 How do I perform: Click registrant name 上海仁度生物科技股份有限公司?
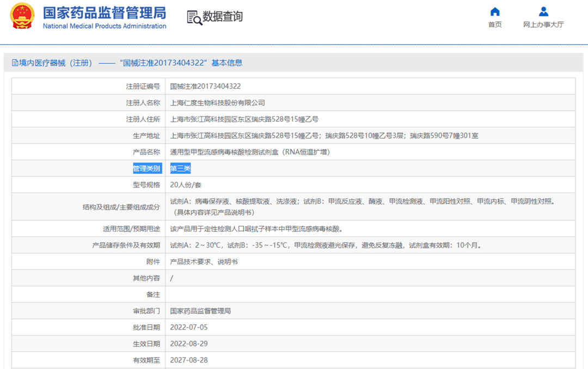[217, 103]
